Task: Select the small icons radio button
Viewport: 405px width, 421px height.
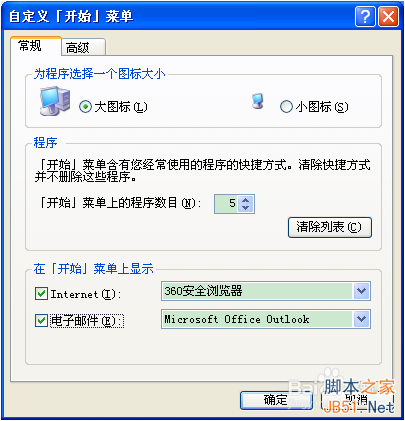Action: point(286,107)
